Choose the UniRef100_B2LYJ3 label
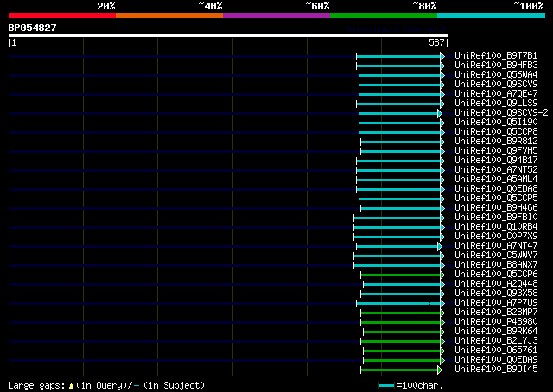 [x=496, y=341]
